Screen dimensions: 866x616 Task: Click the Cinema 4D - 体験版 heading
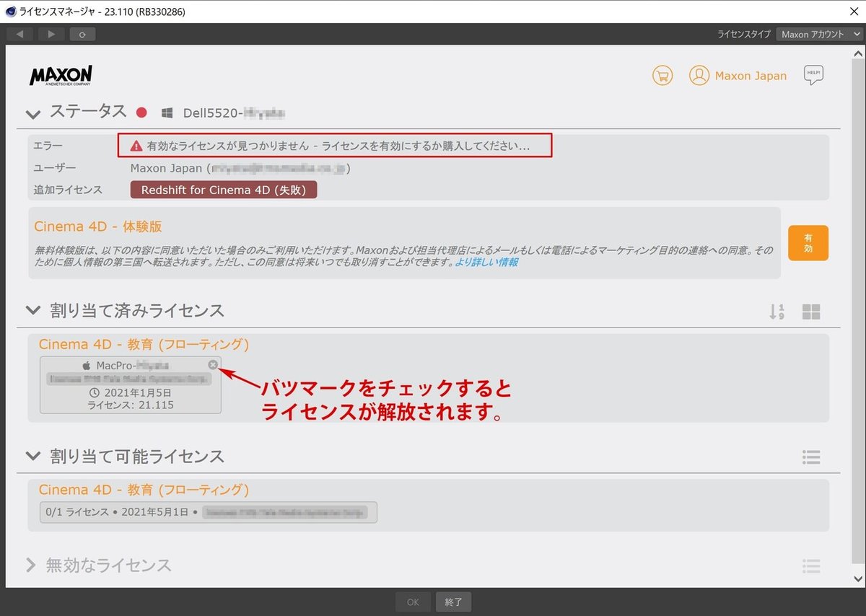pos(98,226)
